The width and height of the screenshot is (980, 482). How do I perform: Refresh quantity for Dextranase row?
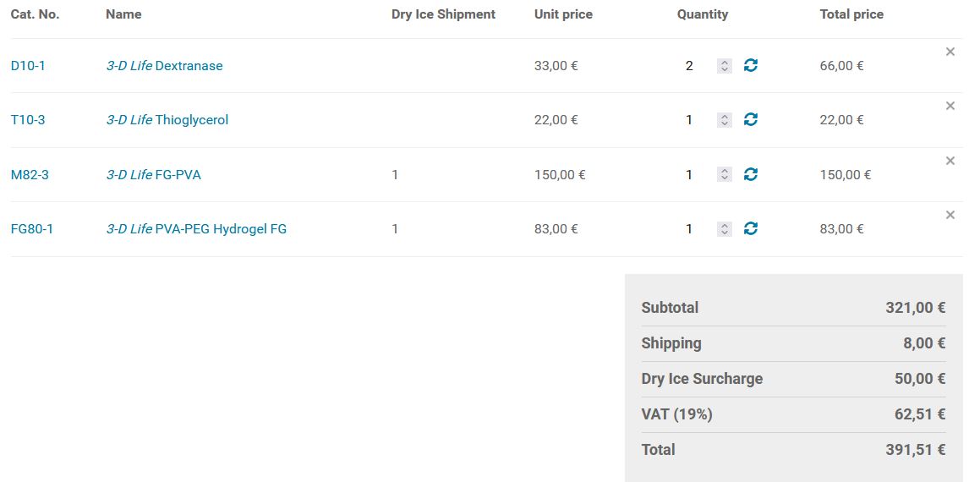[750, 65]
